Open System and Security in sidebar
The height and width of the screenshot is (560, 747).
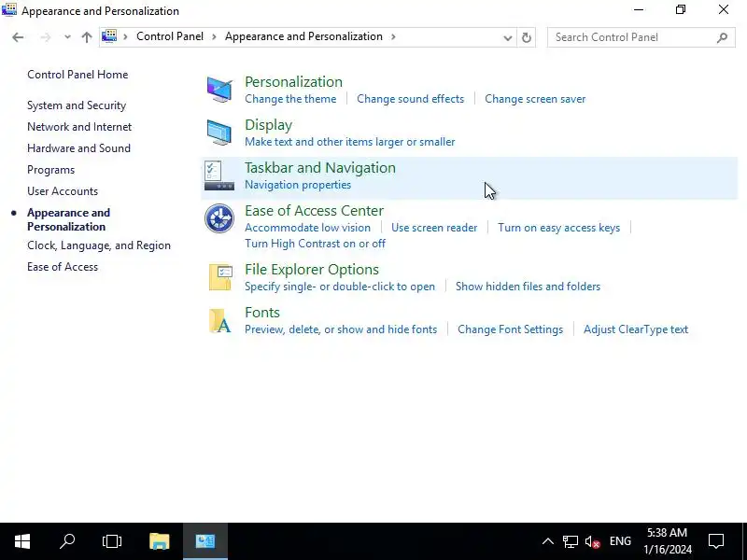click(77, 105)
